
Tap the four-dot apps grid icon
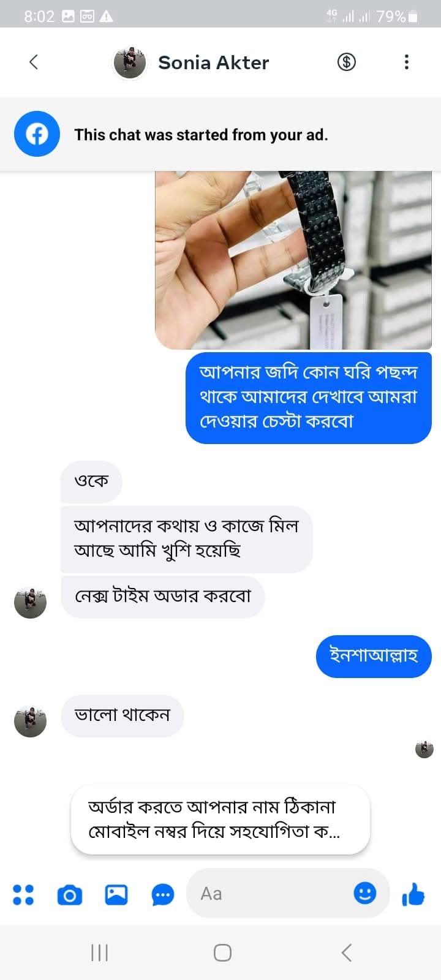(x=23, y=894)
